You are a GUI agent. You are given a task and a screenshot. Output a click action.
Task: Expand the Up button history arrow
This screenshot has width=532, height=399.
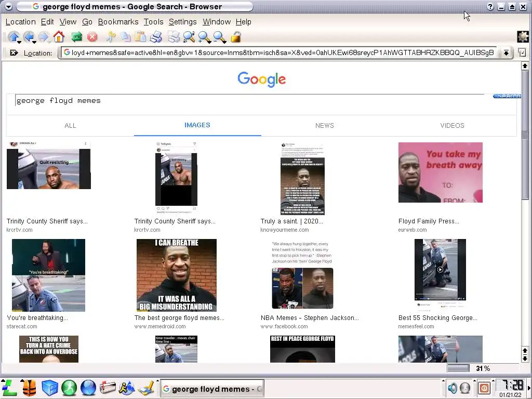(19, 42)
